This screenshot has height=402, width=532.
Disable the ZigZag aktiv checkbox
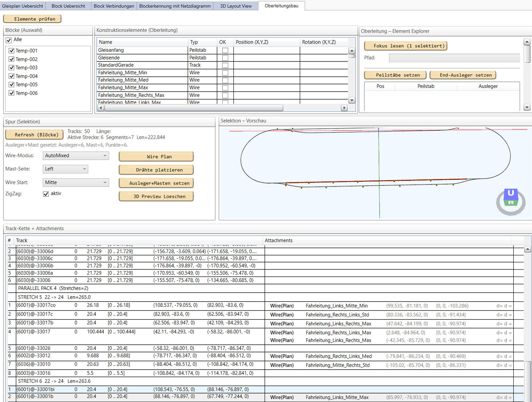pos(46,194)
